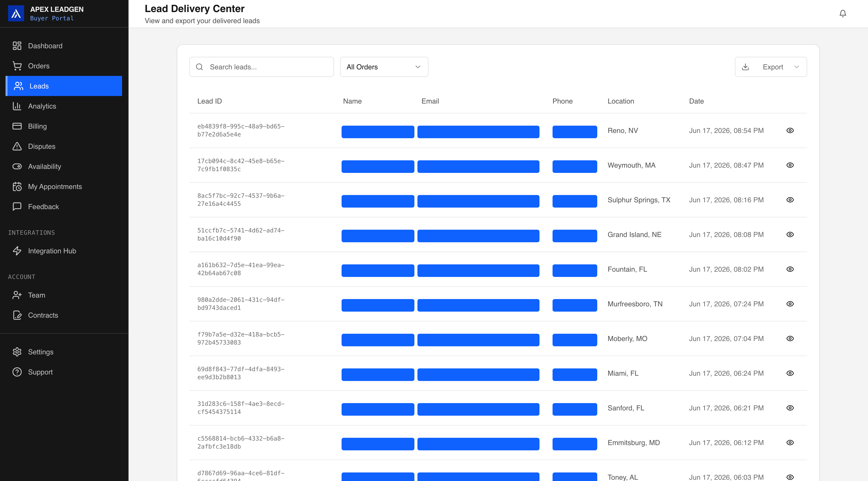Click the Export download icon
868x481 pixels.
click(745, 67)
